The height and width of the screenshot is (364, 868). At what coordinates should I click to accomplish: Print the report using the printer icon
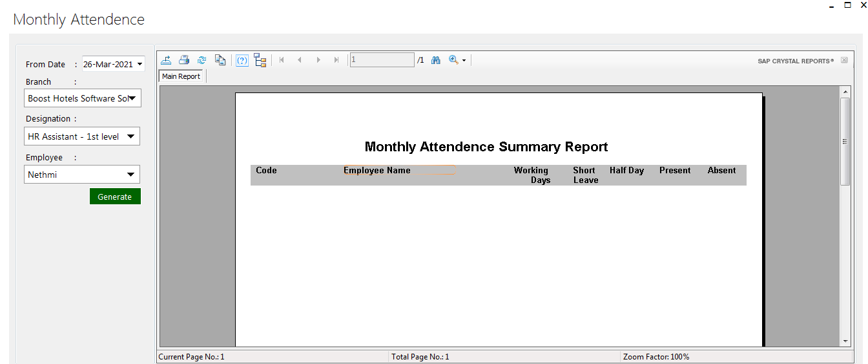[184, 60]
